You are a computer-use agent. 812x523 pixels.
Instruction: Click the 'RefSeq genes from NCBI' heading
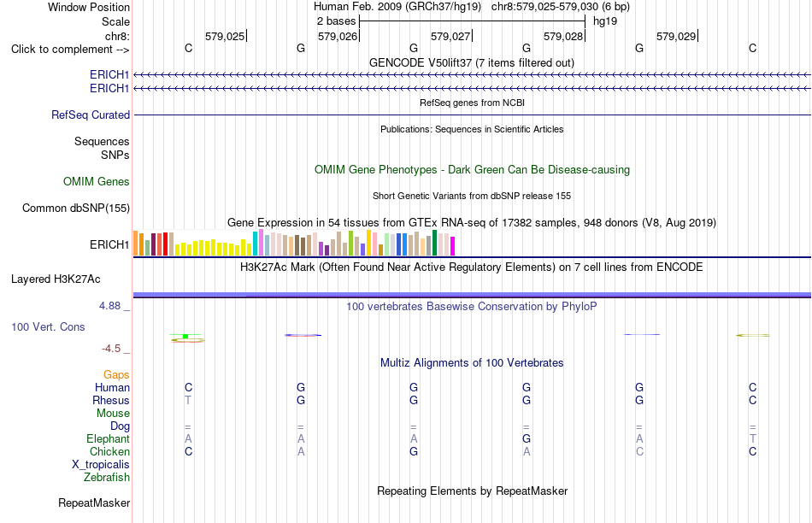[x=472, y=103]
